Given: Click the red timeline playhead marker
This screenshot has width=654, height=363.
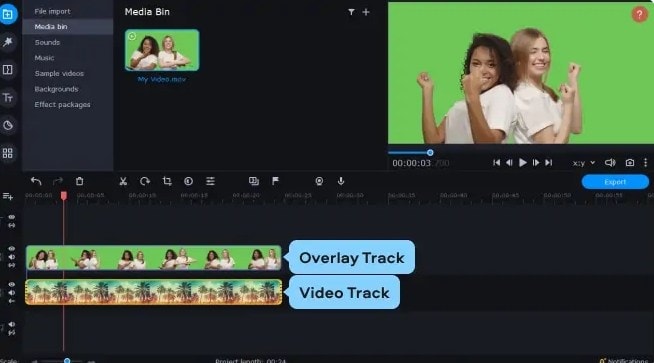Looking at the screenshot, I should coord(64,196).
